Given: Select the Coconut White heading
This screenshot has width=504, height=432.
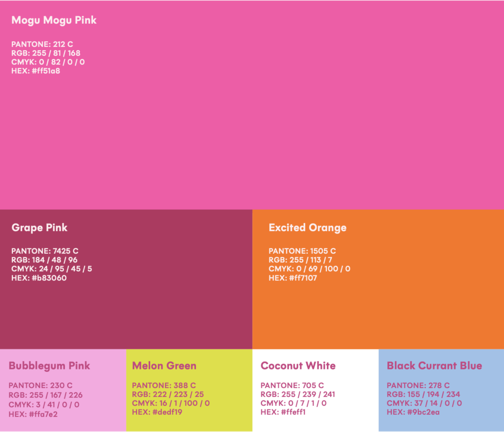Looking at the screenshot, I should (298, 366).
